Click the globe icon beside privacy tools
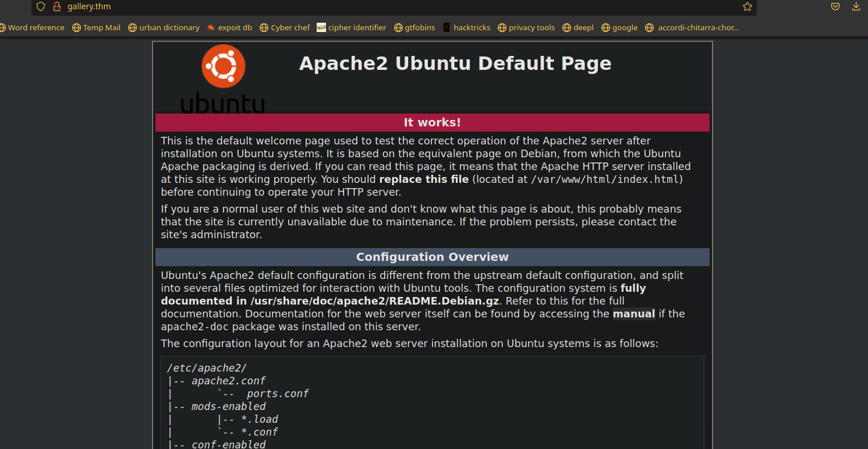Viewport: 868px width, 449px height. [x=502, y=27]
